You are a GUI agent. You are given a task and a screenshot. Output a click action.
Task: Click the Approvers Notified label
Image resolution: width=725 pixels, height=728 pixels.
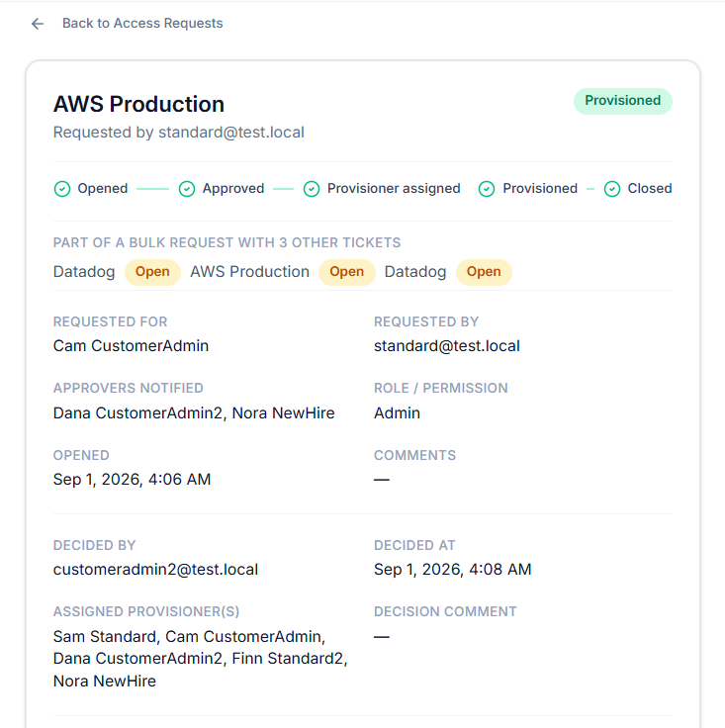[x=129, y=388]
